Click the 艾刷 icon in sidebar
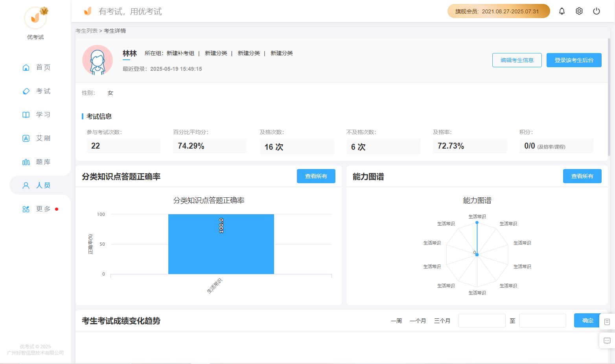This screenshot has width=615, height=364. 26,138
